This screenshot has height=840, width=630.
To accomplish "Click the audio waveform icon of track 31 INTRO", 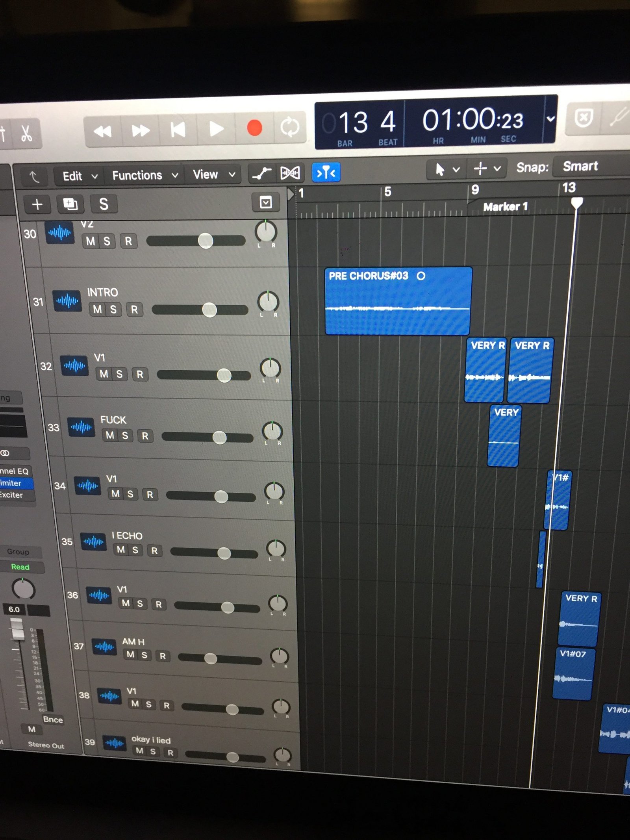I will [x=67, y=301].
